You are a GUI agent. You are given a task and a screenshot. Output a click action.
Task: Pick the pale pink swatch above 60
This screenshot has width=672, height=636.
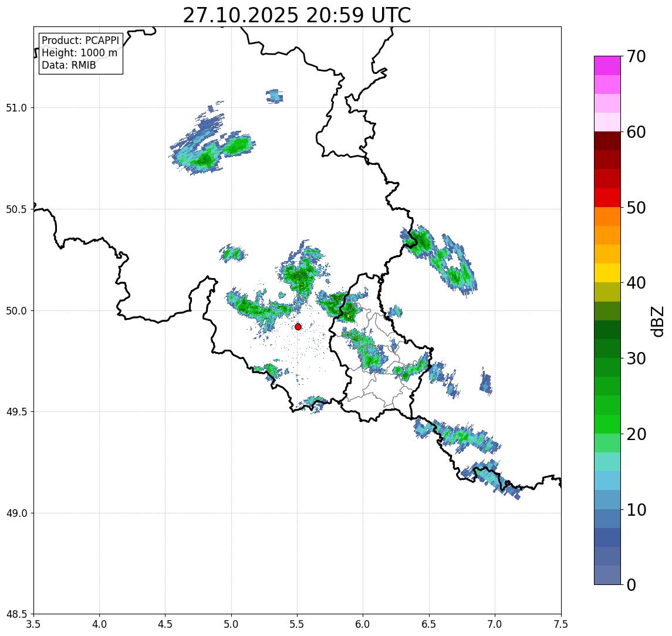point(607,122)
